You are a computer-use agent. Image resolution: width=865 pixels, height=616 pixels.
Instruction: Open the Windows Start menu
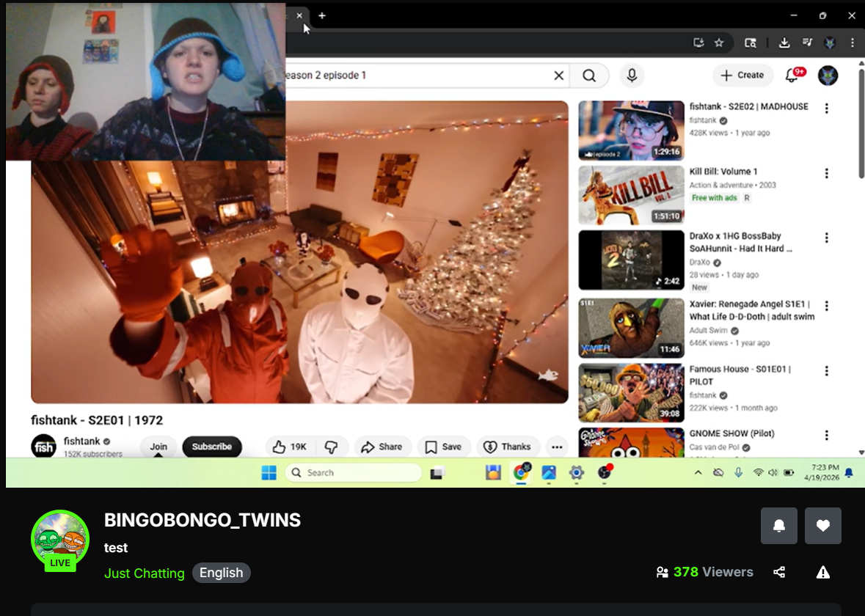269,472
